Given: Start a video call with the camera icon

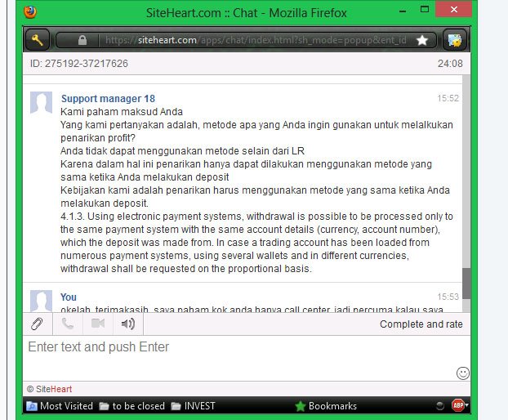Looking at the screenshot, I should (x=98, y=324).
